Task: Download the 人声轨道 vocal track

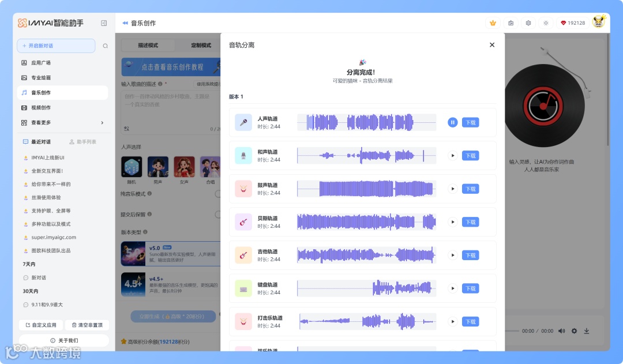Action: [x=471, y=122]
